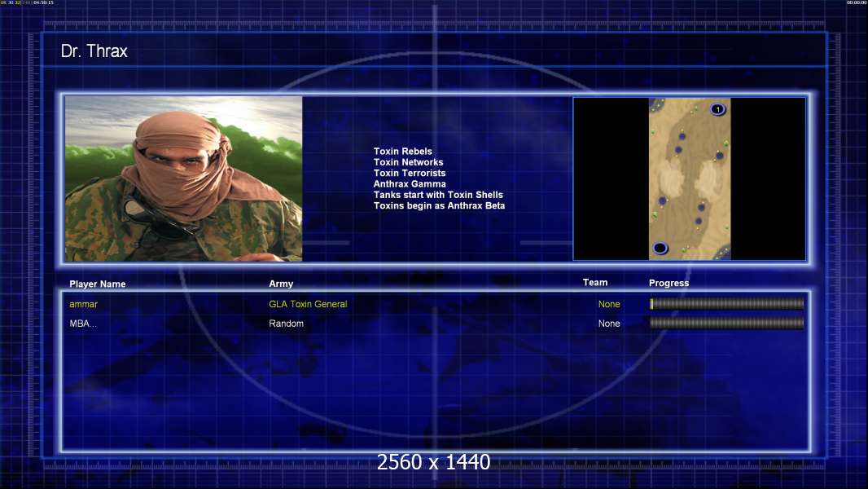Click the 'Anthrax Gamma' ability line
This screenshot has height=489, width=868.
point(410,184)
